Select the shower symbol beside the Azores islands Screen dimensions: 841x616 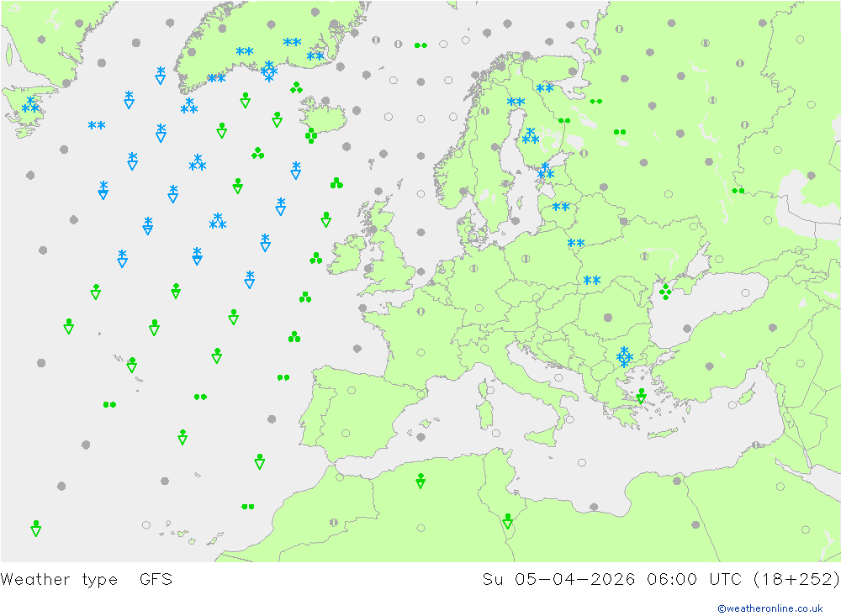coord(132,365)
